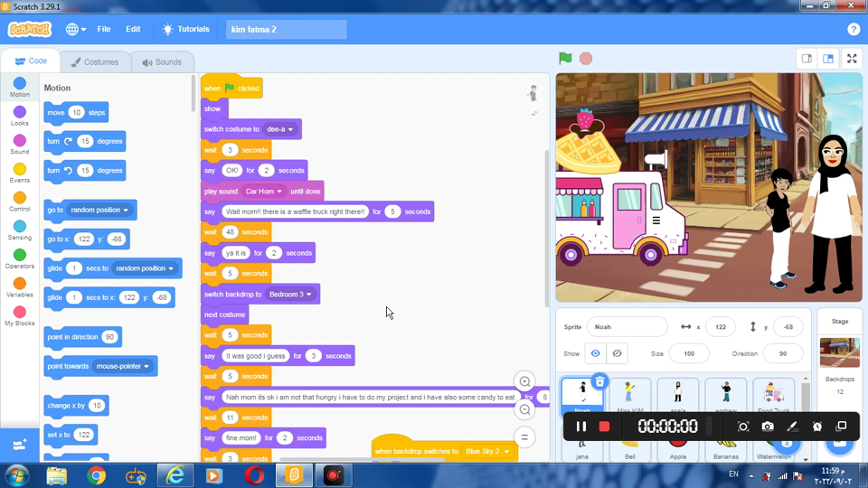Viewport: 868px width, 488px height.
Task: Open mouse-pointer dropdown in point towards
Action: [122, 366]
